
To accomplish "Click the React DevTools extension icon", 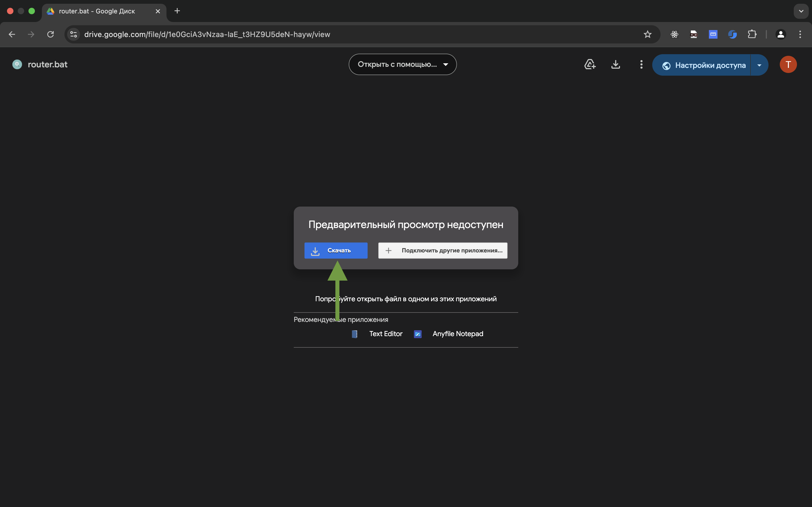I will click(x=674, y=34).
